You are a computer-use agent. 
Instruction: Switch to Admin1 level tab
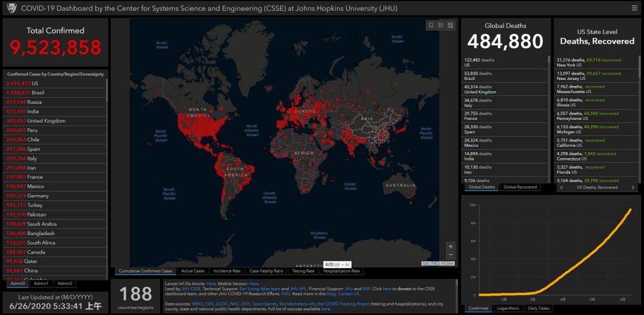click(x=41, y=283)
